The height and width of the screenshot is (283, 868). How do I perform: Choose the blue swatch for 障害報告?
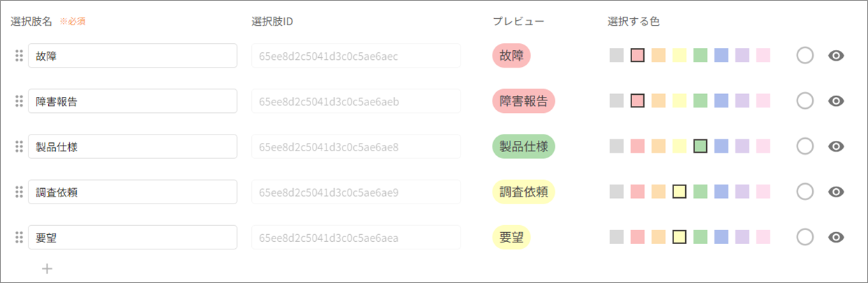pyautogui.click(x=721, y=101)
